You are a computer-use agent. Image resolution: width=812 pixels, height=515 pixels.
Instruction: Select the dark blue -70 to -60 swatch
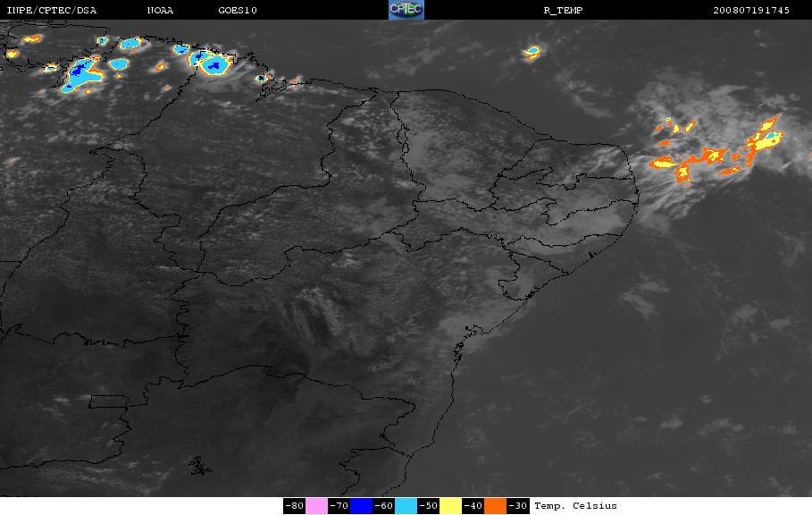tap(361, 506)
